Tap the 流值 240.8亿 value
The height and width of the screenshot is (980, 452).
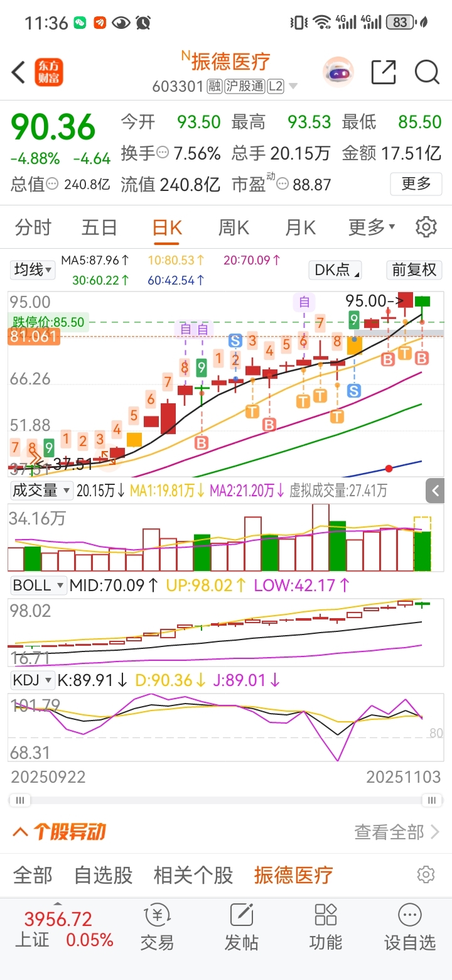(190, 185)
